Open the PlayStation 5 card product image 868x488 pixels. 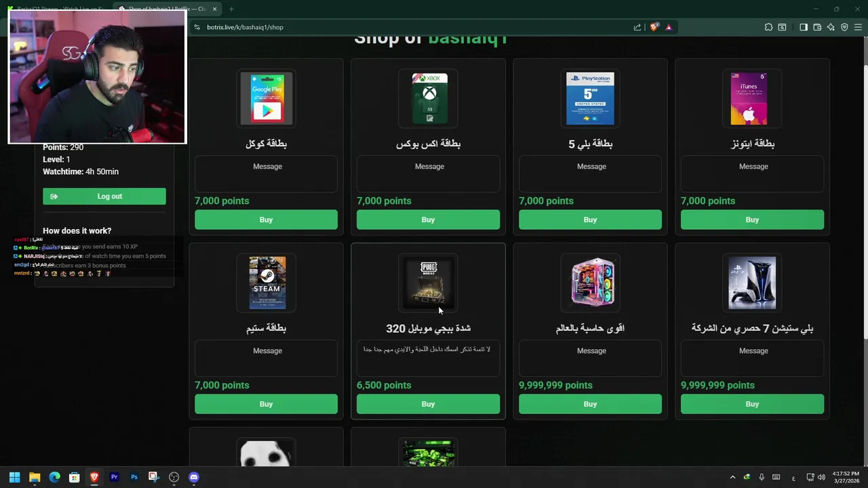(x=590, y=99)
